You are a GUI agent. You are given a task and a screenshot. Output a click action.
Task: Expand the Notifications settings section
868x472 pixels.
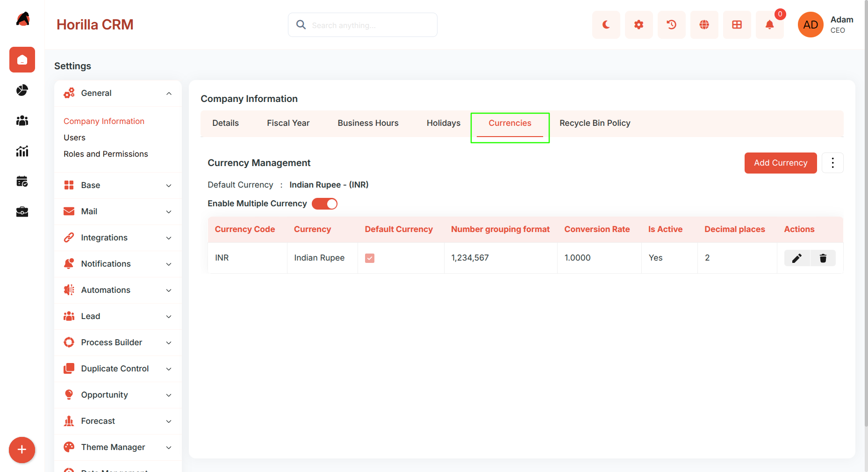[x=118, y=264]
